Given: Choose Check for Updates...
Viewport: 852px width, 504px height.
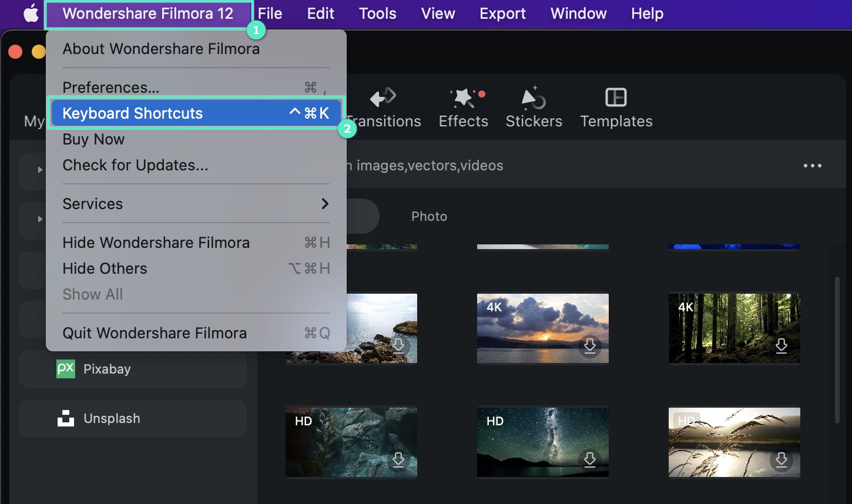Looking at the screenshot, I should click(x=196, y=165).
